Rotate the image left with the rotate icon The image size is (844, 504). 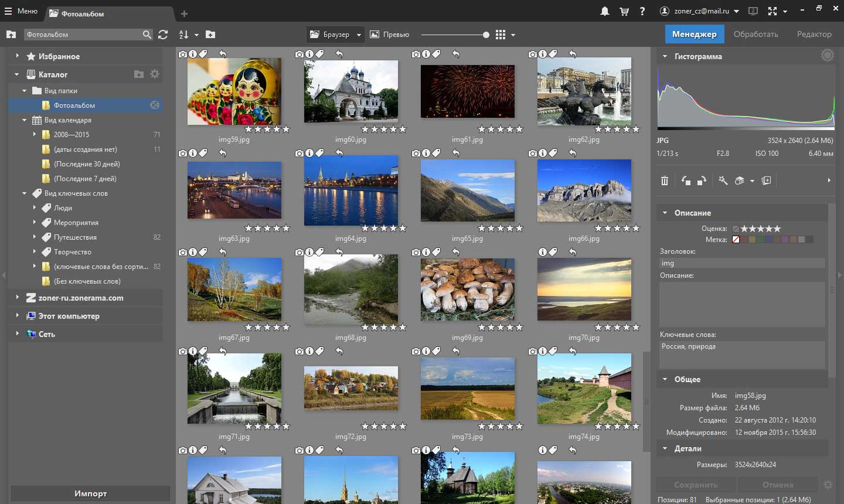pyautogui.click(x=686, y=181)
